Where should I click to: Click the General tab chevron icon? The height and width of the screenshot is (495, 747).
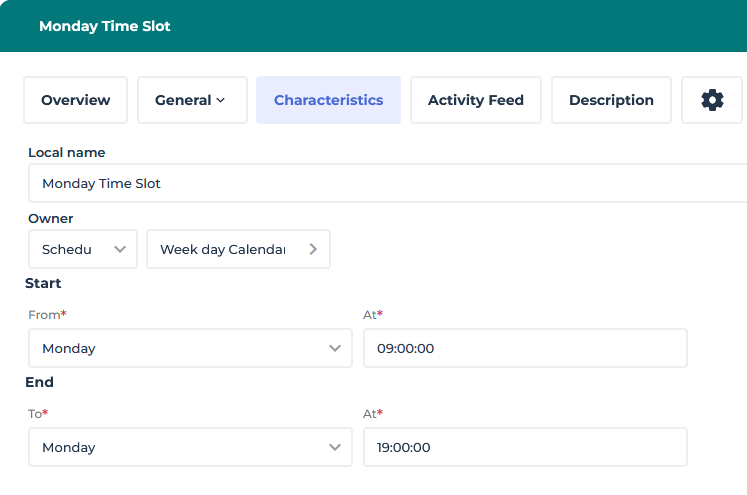tap(221, 100)
